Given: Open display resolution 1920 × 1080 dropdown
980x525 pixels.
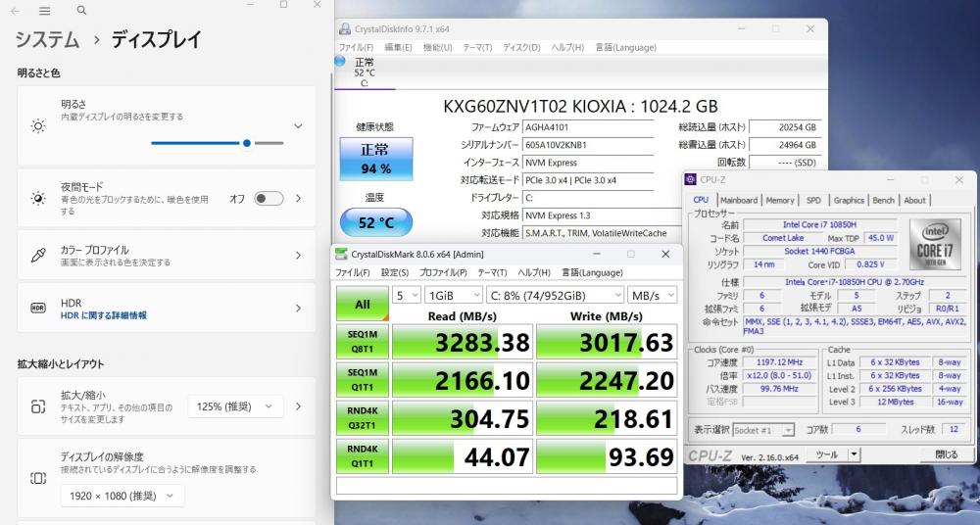Looking at the screenshot, I should [122, 496].
